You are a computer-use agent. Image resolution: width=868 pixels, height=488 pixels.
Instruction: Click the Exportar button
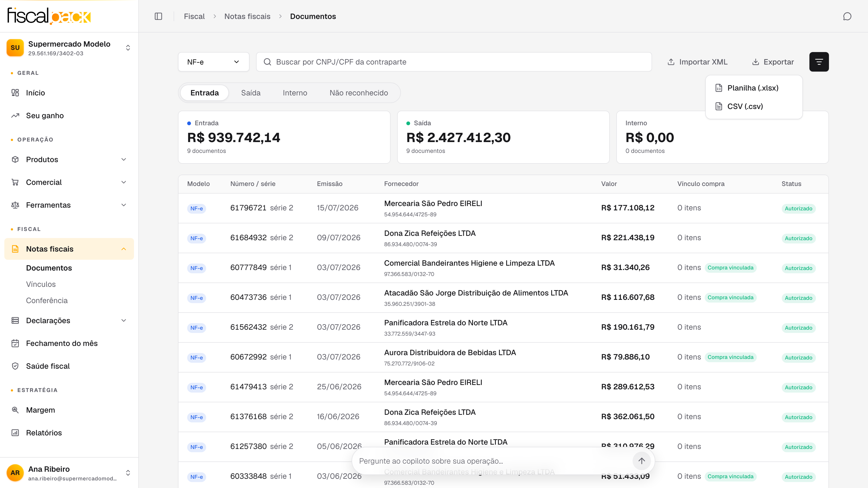[773, 62]
